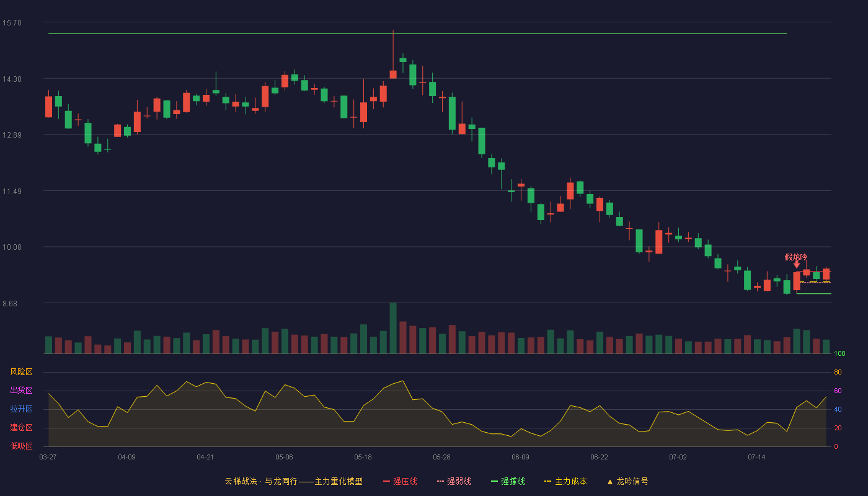Viewport: 868px width, 496px height.
Task: Select the tallest volume bar
Action: pos(393,328)
